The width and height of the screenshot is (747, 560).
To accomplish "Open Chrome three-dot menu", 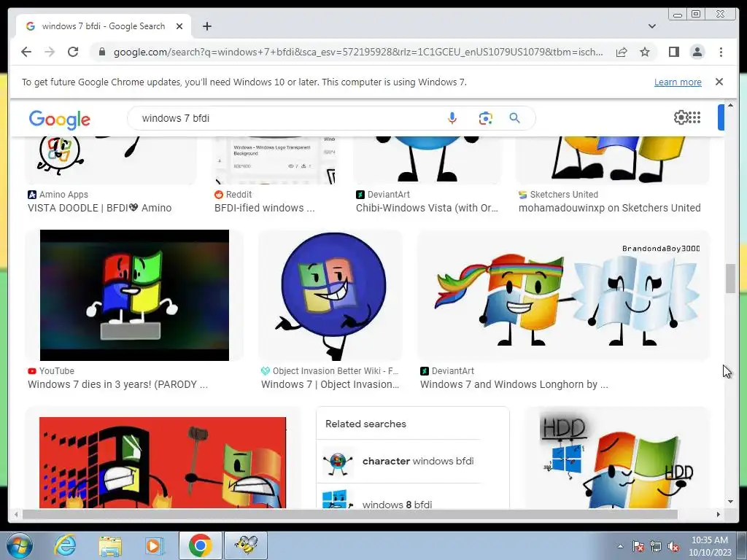I will (x=721, y=52).
